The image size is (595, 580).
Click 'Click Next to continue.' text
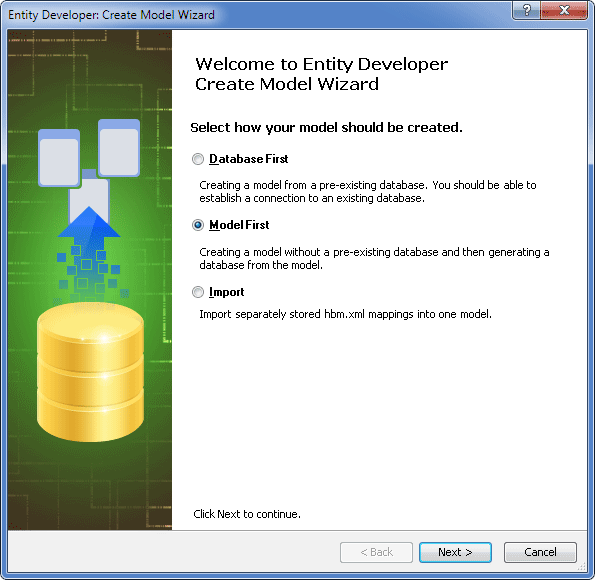[247, 514]
